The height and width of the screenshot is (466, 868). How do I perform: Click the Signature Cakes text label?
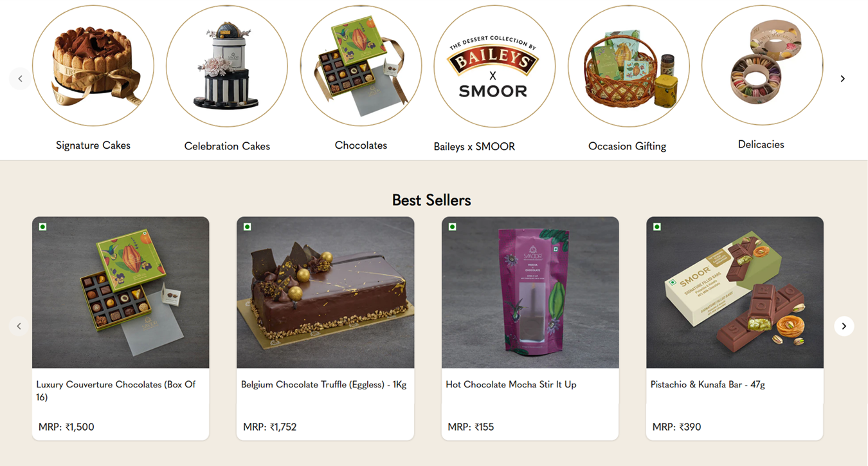pyautogui.click(x=93, y=145)
